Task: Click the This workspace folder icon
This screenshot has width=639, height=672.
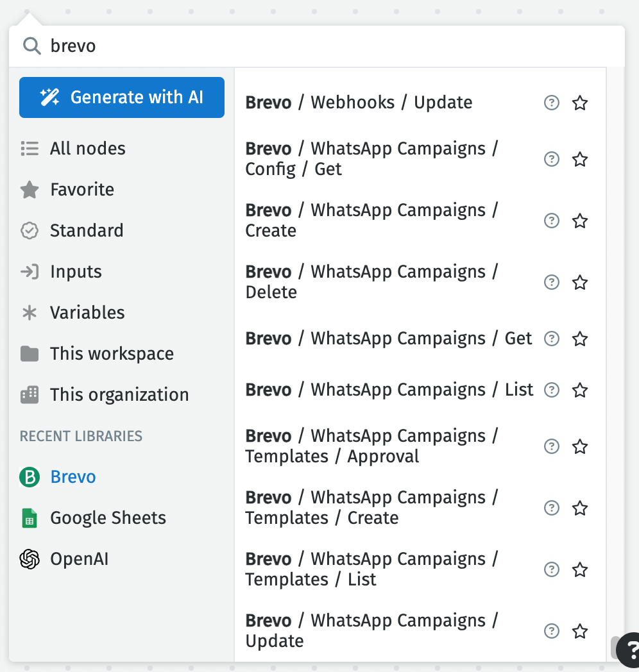Action: click(30, 353)
